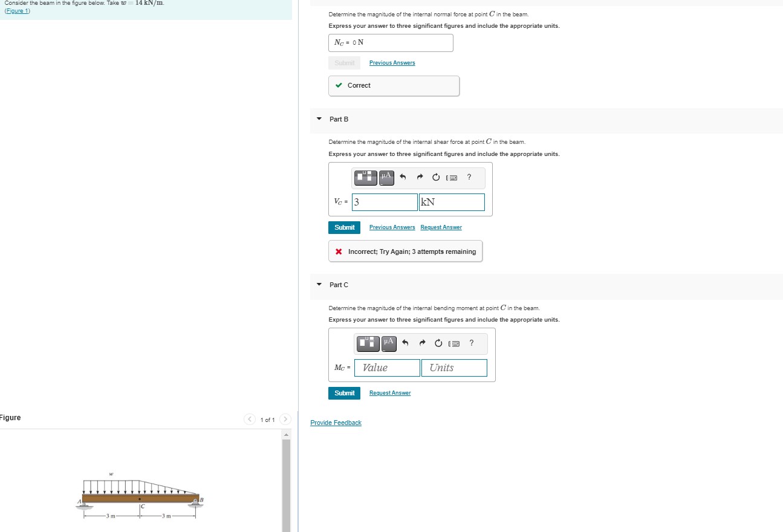Viewport: 783px width, 532px height.
Task: Open keyboard shortcuts in Part B toolbar
Action: click(452, 178)
